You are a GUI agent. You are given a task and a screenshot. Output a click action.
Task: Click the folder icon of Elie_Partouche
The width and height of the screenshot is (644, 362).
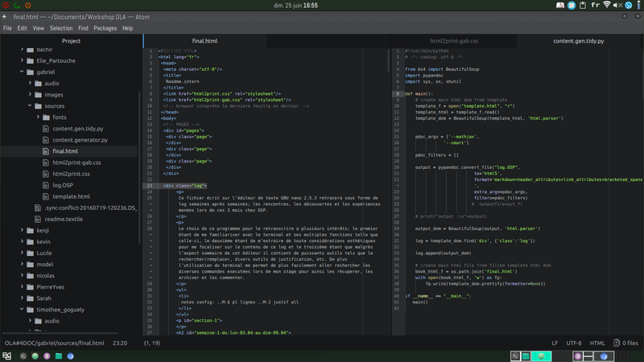coord(30,61)
